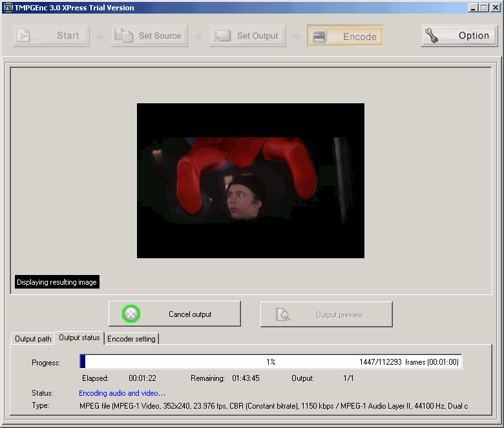The width and height of the screenshot is (504, 428).
Task: Minimize the TMPGEnc window
Action: click(x=473, y=8)
